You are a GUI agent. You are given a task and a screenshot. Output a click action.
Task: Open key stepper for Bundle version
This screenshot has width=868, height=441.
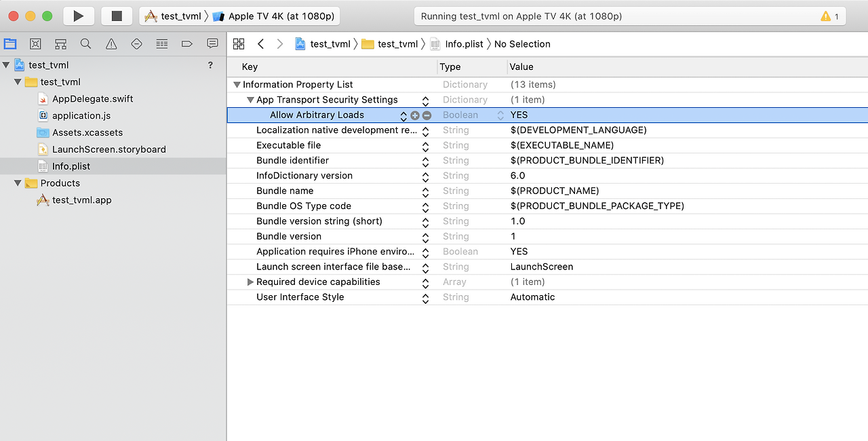pyautogui.click(x=426, y=237)
